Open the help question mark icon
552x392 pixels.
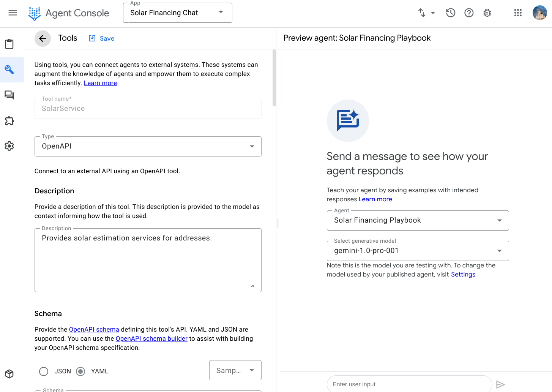point(469,13)
